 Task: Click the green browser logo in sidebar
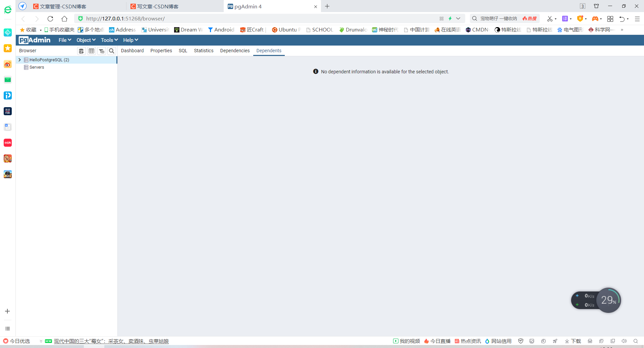click(x=8, y=10)
